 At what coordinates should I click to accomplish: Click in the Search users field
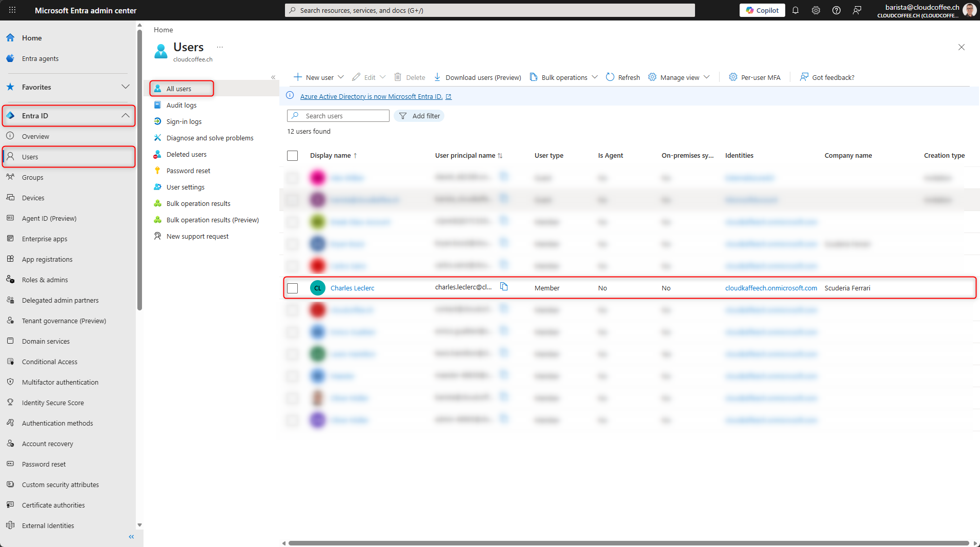(x=343, y=116)
